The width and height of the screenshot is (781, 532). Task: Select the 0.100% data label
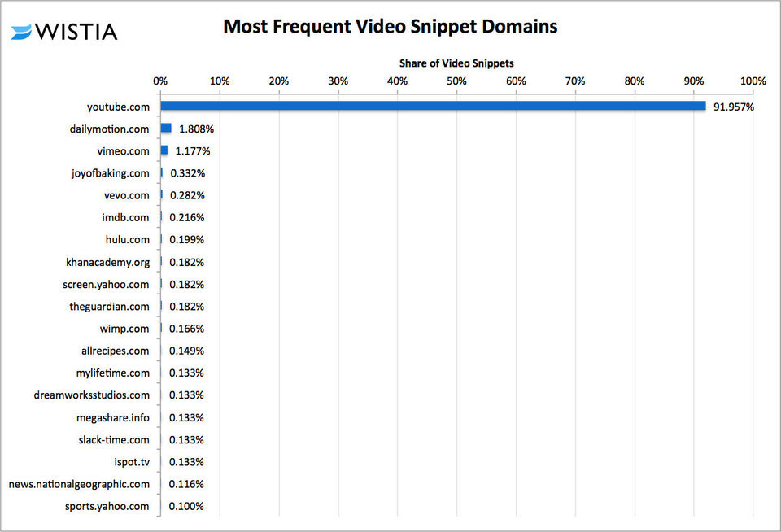186,506
